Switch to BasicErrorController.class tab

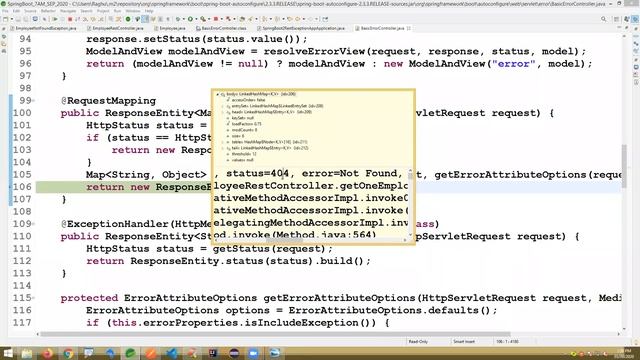pyautogui.click(x=221, y=28)
